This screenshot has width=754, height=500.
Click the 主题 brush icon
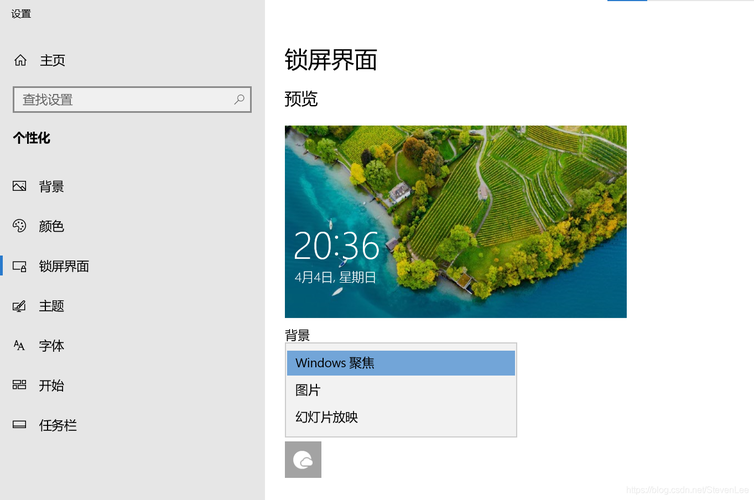point(19,306)
